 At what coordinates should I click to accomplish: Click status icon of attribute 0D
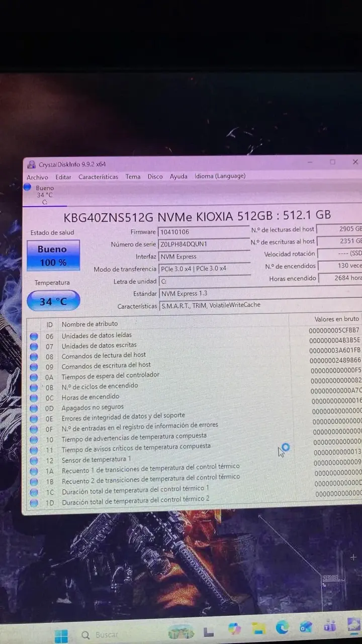[x=34, y=409]
